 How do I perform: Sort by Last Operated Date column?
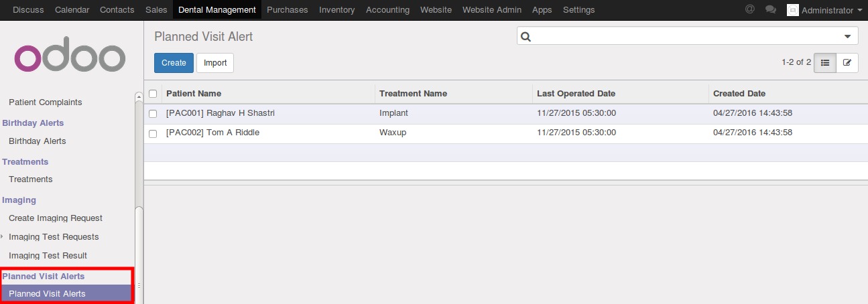click(576, 94)
